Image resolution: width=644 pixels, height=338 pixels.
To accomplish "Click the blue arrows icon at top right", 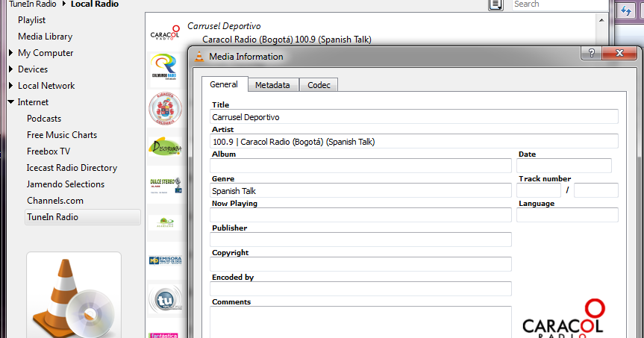I will point(626,10).
